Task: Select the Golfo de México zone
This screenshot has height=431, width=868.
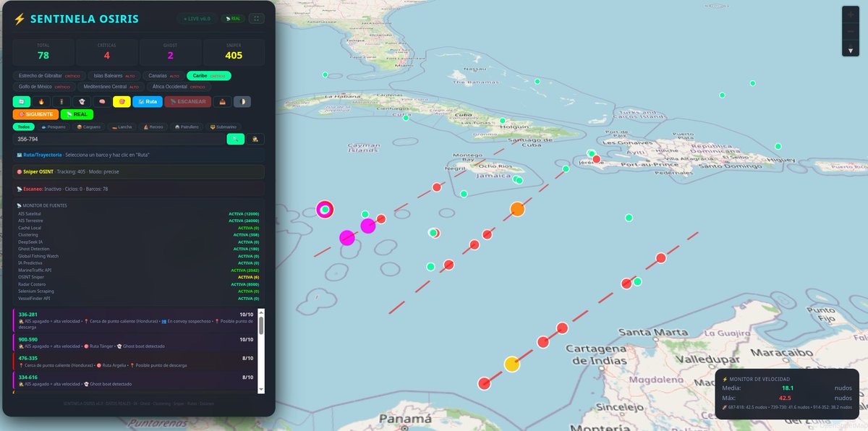Action: click(44, 87)
